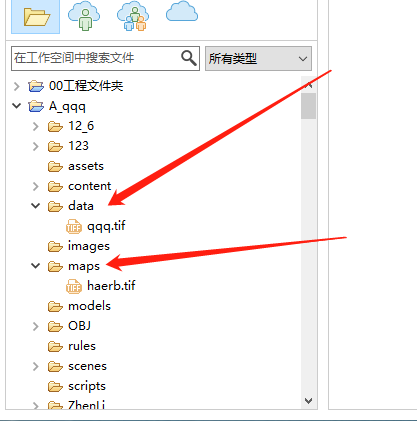
Task: Click the file tree scrollbar thumb
Action: click(308, 106)
